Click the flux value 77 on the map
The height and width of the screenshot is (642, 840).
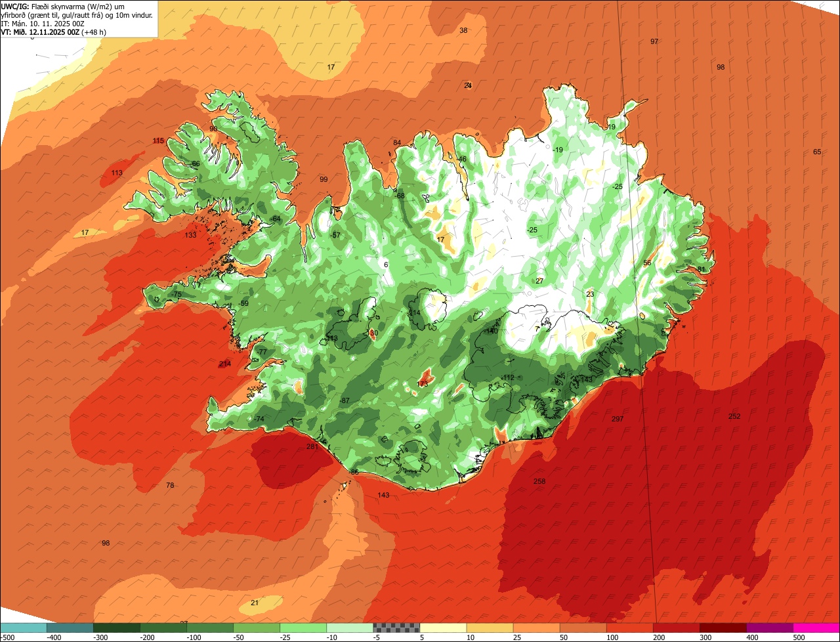[263, 352]
